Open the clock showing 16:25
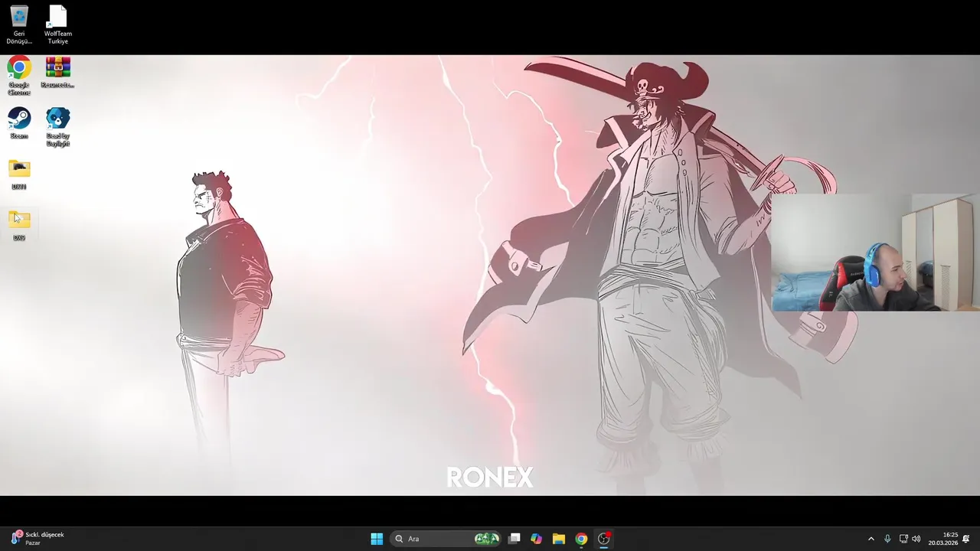 (943, 539)
